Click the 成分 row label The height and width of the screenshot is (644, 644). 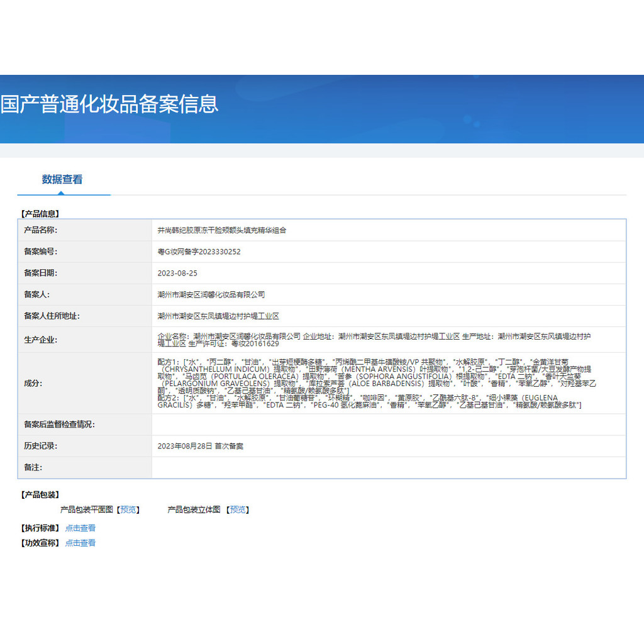[33, 383]
